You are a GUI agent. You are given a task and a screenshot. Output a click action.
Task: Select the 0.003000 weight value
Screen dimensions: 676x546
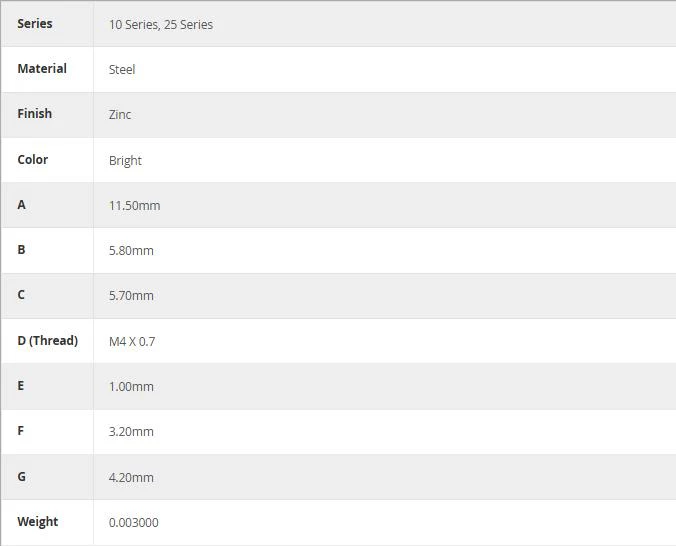tap(134, 522)
